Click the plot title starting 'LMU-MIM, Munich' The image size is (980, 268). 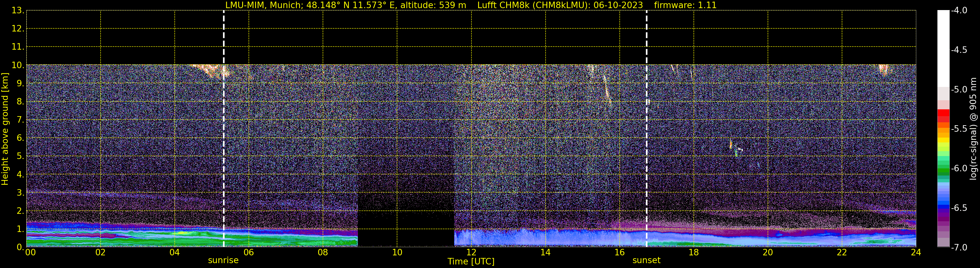pos(471,5)
